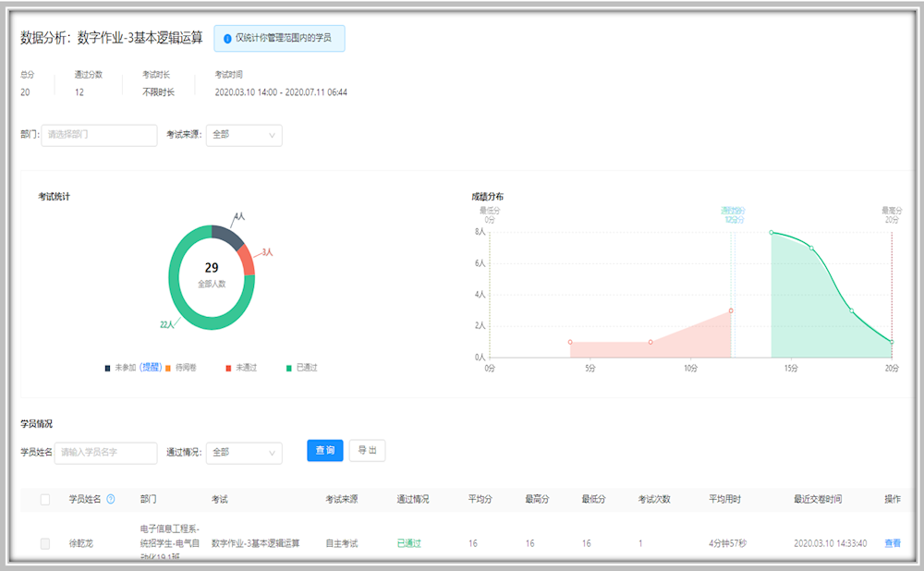
Task: Open the 查看 link for 徐乾龙
Action: 893,543
